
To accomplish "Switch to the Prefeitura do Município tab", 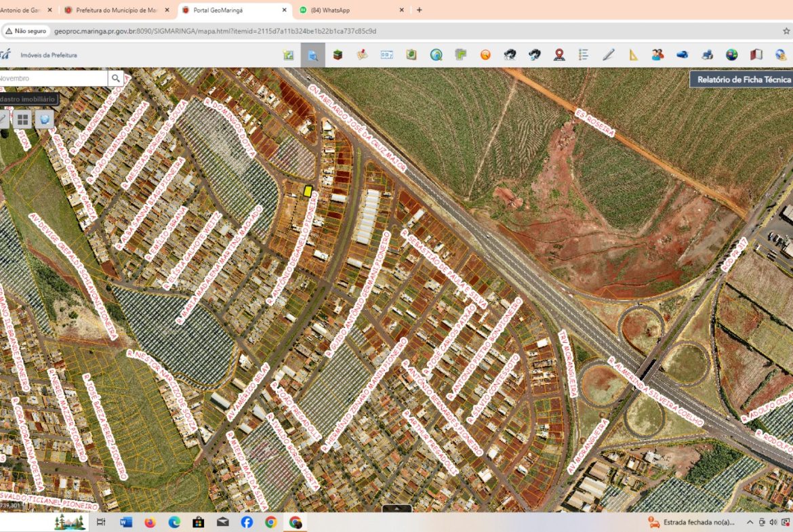I will click(x=117, y=10).
